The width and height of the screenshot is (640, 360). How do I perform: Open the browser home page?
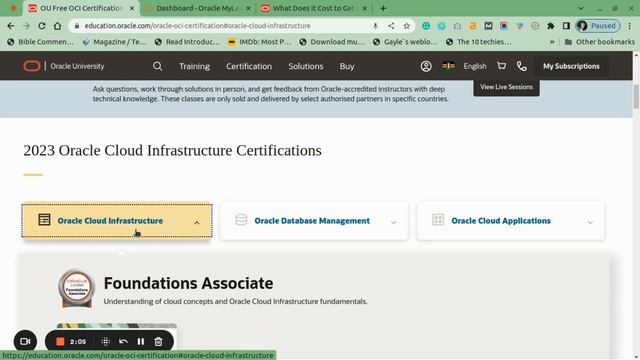pyautogui.click(x=58, y=26)
